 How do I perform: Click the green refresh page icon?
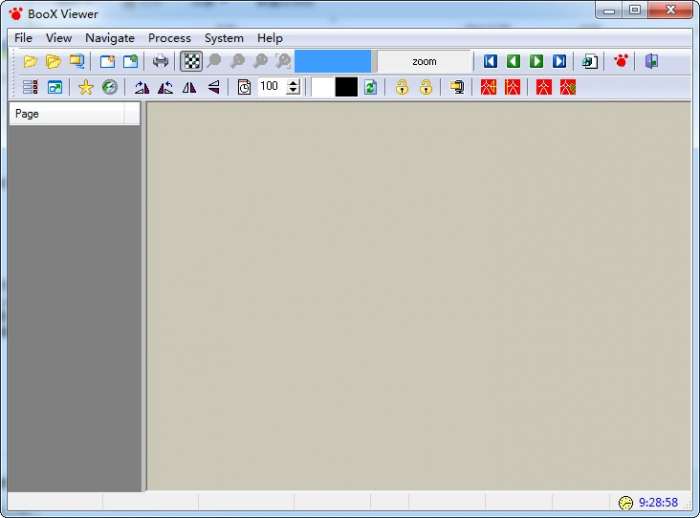(370, 87)
